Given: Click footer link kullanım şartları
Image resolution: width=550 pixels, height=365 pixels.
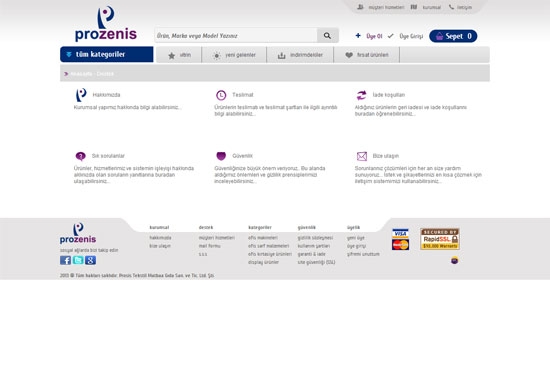Looking at the screenshot, I should tap(314, 246).
